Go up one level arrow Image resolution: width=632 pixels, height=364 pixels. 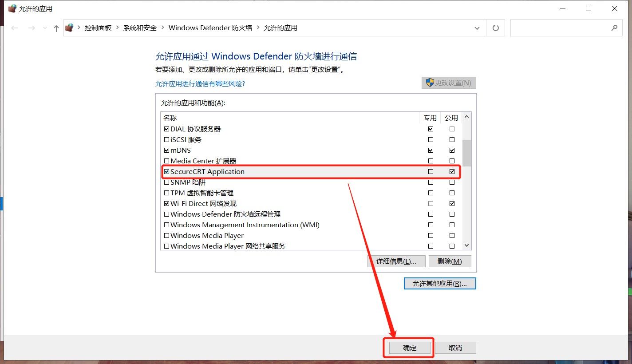point(56,28)
